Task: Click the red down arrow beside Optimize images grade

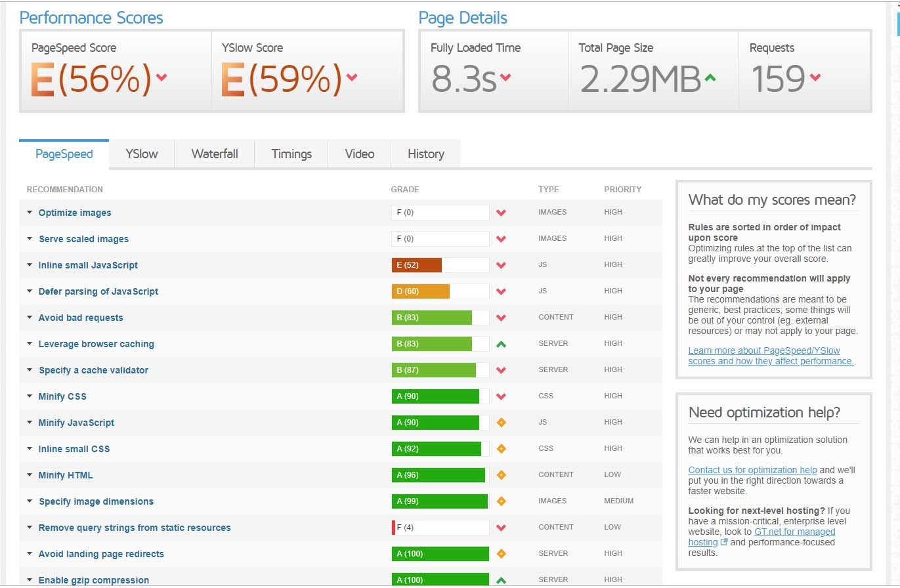Action: pyautogui.click(x=501, y=213)
